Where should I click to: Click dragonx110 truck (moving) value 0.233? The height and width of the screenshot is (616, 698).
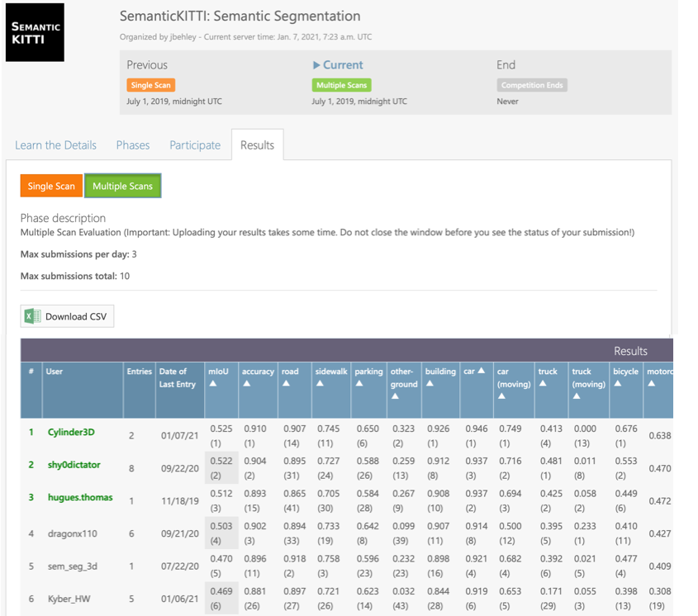pos(585,526)
